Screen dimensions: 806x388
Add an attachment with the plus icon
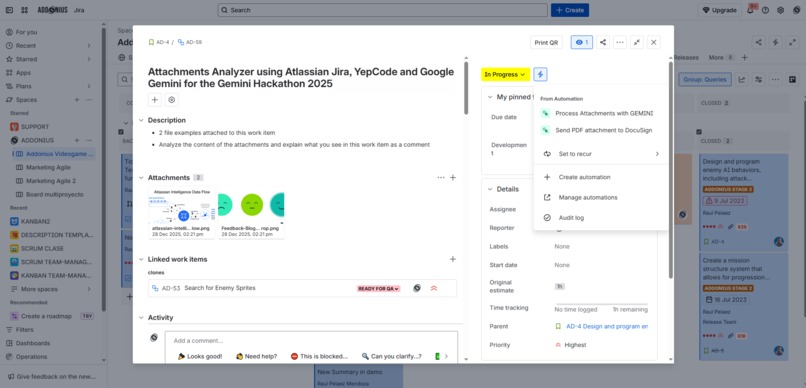[453, 178]
